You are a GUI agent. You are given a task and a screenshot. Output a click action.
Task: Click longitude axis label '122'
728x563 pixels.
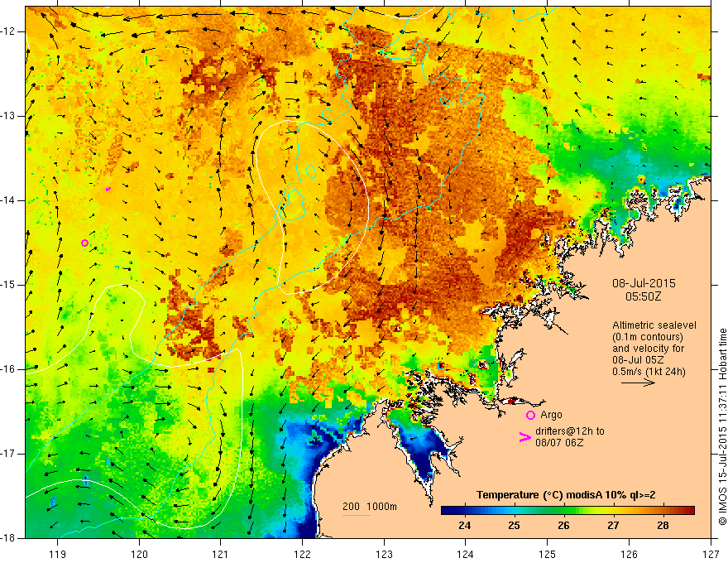(x=302, y=554)
